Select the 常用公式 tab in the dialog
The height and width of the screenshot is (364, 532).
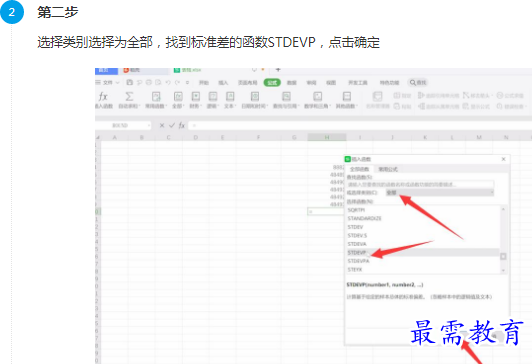click(388, 169)
